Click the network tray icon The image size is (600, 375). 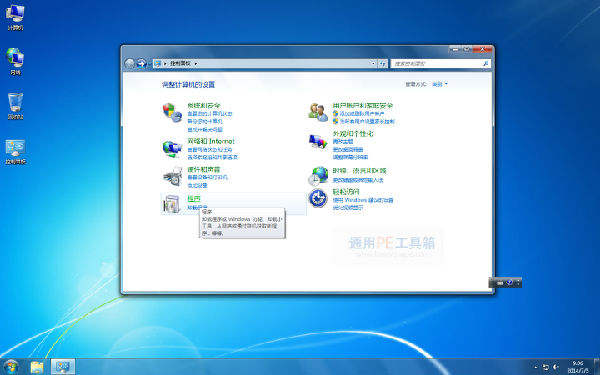pos(546,367)
